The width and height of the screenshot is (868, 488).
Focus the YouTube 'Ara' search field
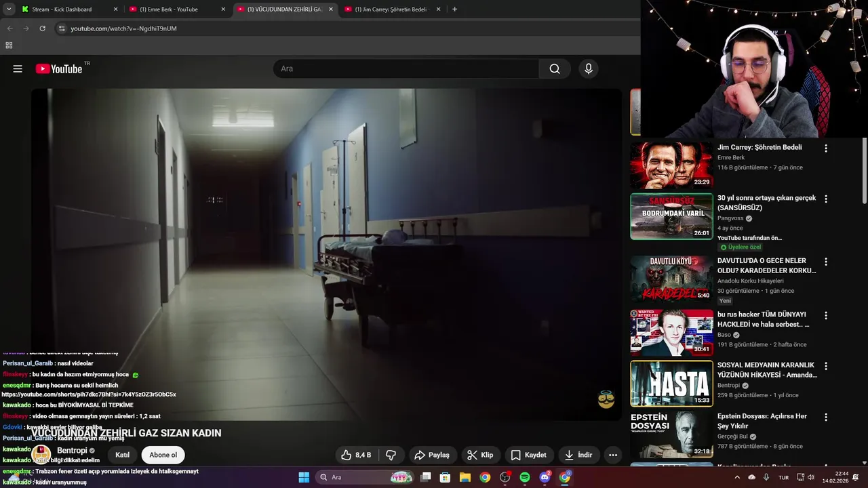click(x=406, y=68)
